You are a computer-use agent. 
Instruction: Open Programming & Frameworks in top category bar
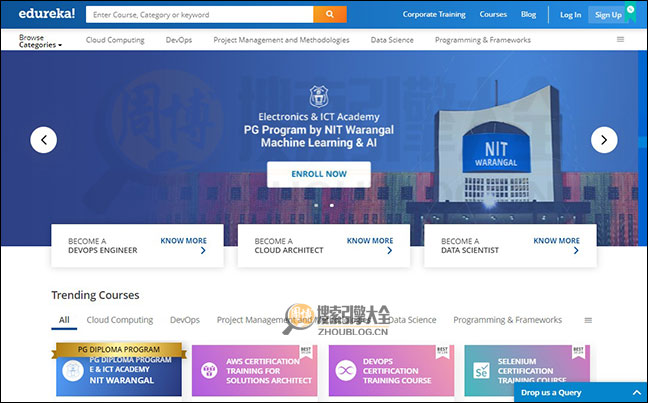pyautogui.click(x=483, y=40)
